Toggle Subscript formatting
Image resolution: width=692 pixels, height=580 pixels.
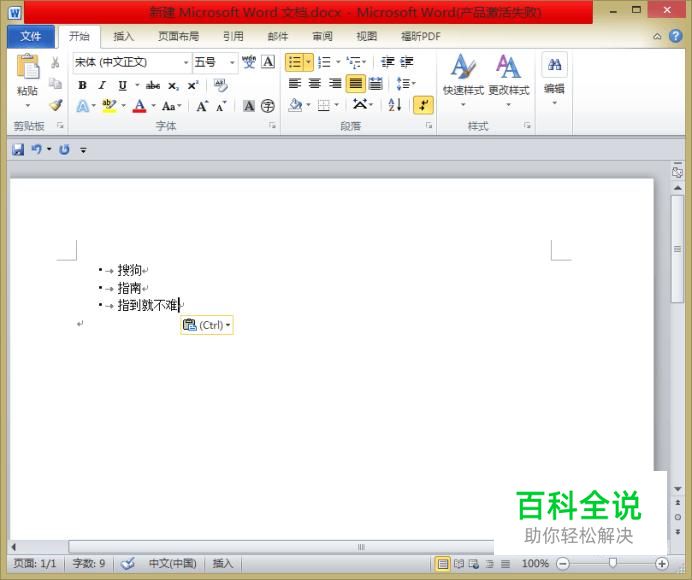click(x=173, y=86)
